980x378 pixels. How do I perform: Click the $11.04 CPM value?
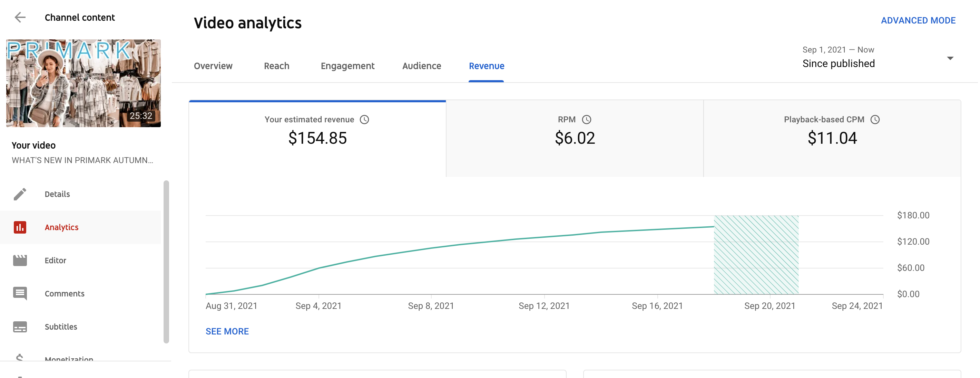832,138
